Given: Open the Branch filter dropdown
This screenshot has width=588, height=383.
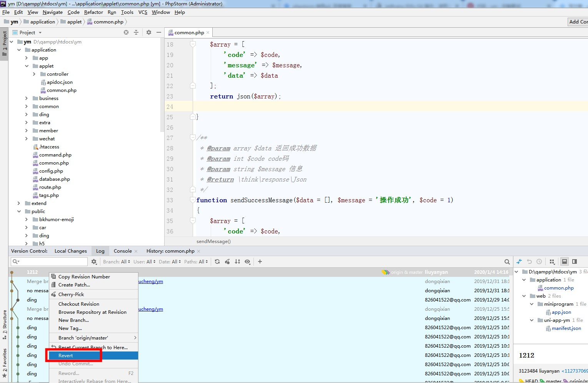Looking at the screenshot, I should tap(116, 261).
